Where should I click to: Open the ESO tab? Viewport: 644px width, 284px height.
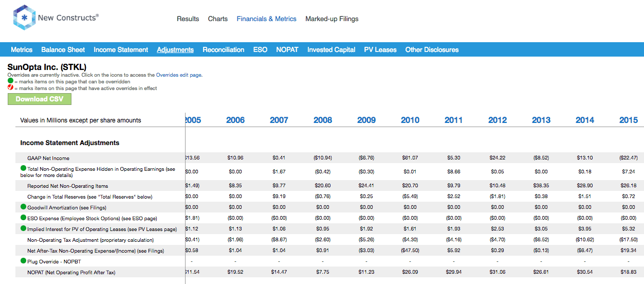pyautogui.click(x=260, y=50)
